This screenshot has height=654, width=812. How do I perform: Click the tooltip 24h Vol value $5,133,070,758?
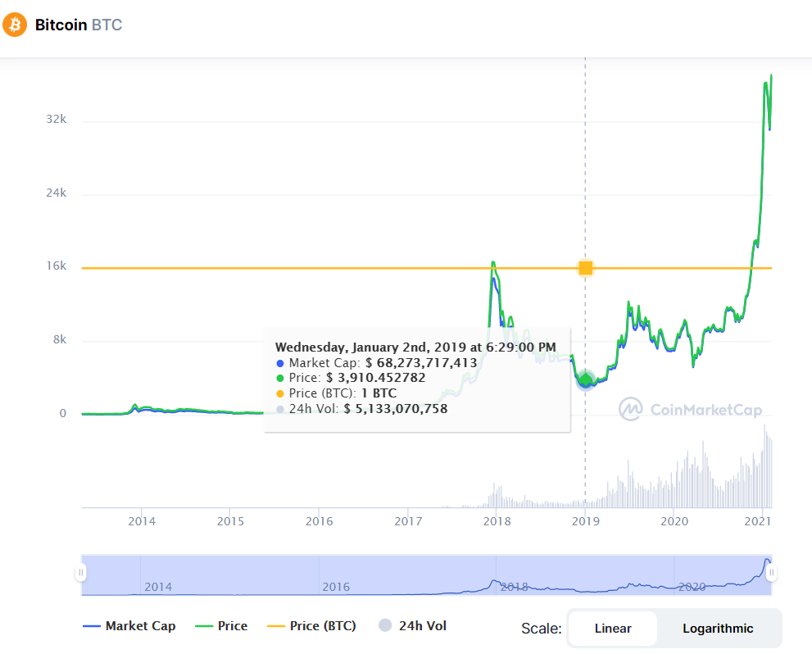(x=396, y=409)
